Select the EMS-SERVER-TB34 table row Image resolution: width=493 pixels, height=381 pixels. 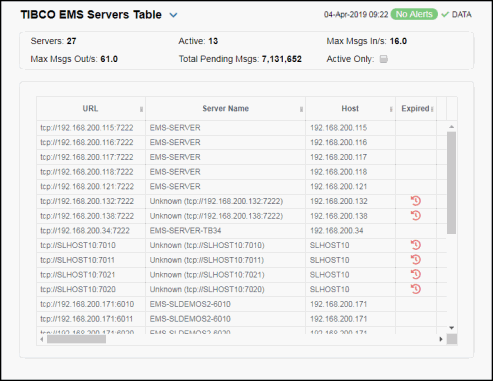pos(241,231)
